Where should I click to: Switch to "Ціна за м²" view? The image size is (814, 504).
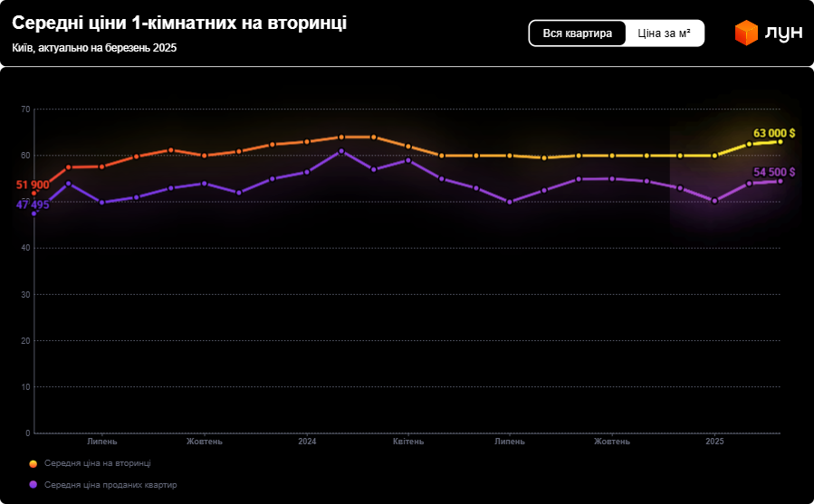[664, 33]
